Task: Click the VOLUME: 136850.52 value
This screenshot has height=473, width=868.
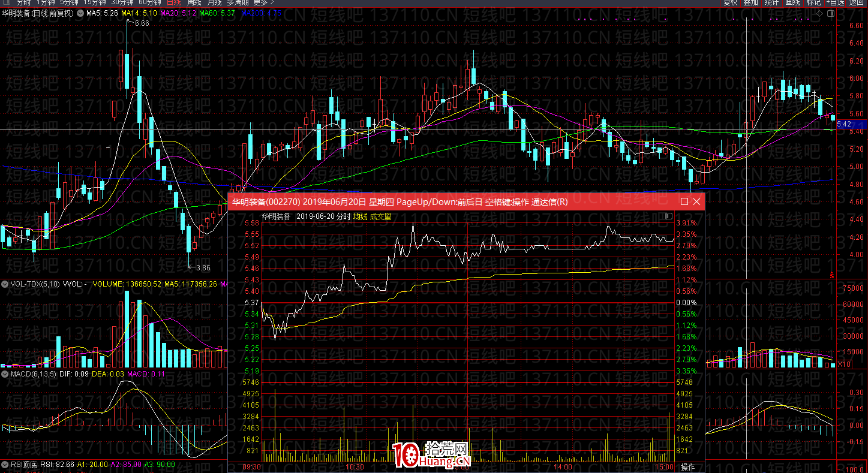Action: 127,284
